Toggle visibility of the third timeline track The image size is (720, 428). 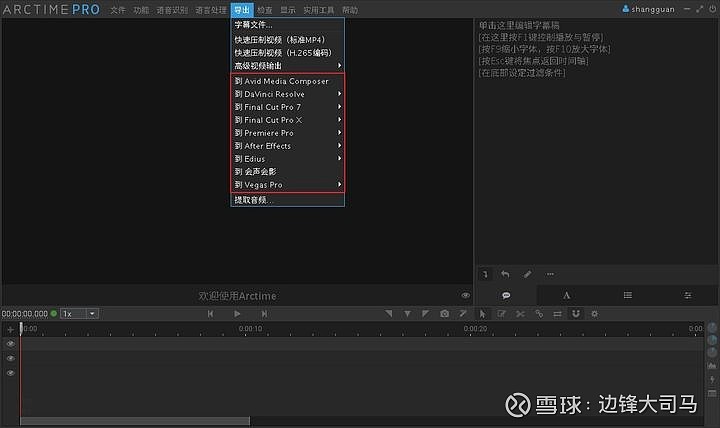pyautogui.click(x=11, y=373)
